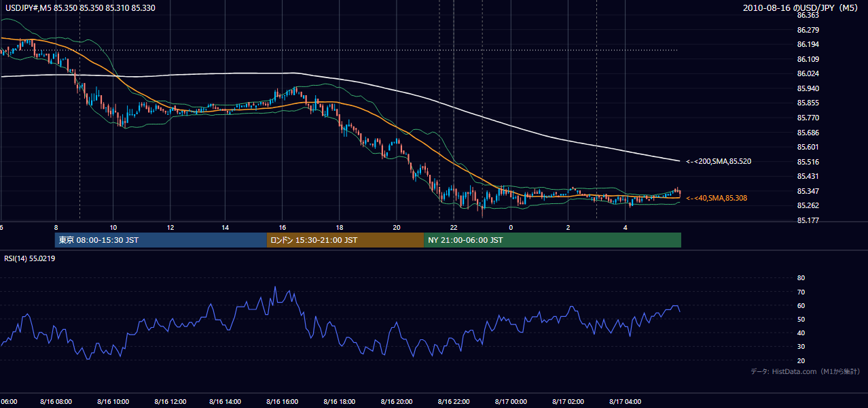This screenshot has width=868, height=408.
Task: Click the bottom time label 8/17 02:00
Action: (568, 401)
